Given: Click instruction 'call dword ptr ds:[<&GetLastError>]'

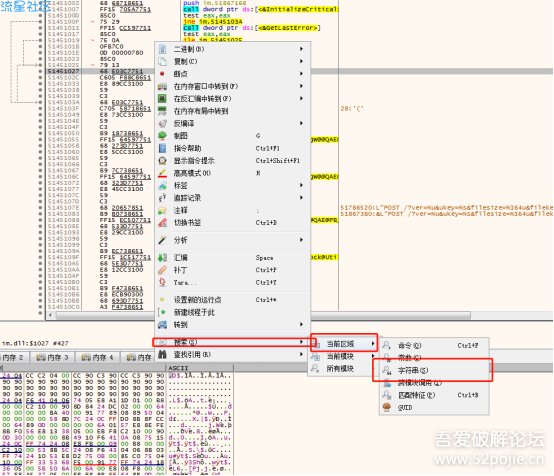Looking at the screenshot, I should (252, 28).
